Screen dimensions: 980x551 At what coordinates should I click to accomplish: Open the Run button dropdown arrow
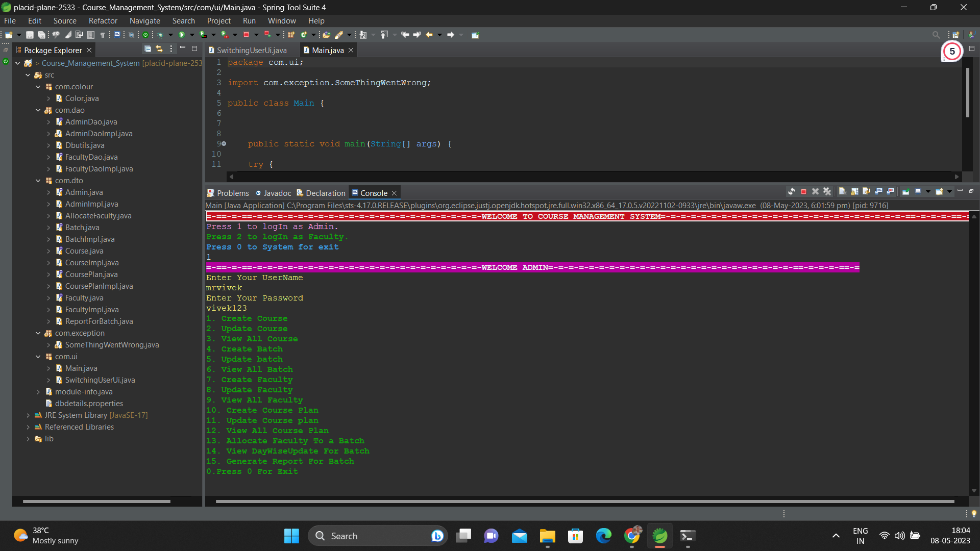pos(192,35)
